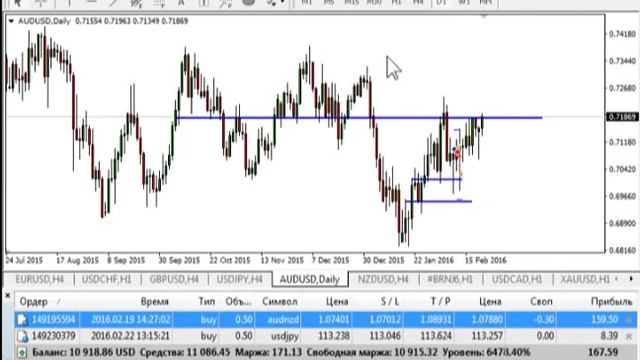Click the profit value 159.50
Screen dimensions: 640x360
click(604, 320)
